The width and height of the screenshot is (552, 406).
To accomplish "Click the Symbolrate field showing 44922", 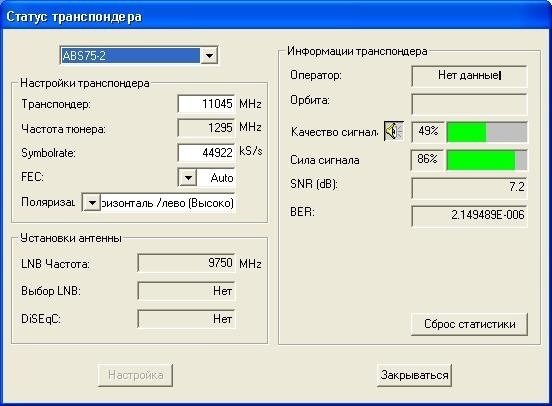I will coord(206,153).
